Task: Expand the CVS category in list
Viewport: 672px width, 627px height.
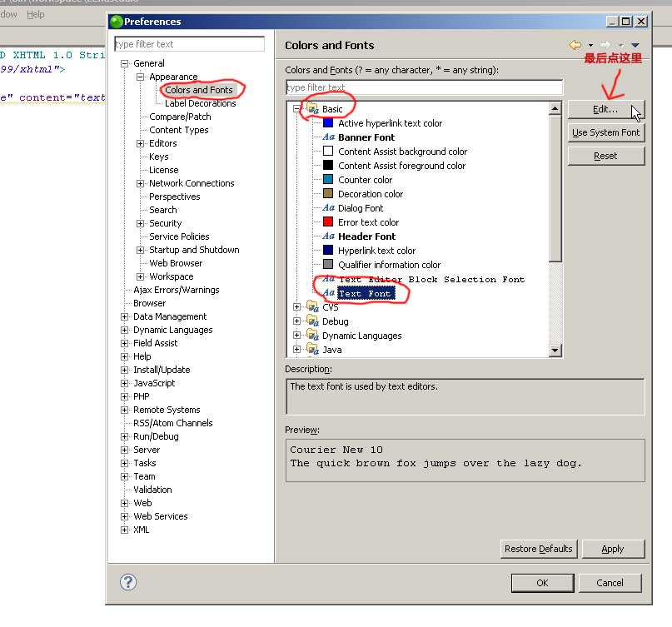Action: point(296,307)
